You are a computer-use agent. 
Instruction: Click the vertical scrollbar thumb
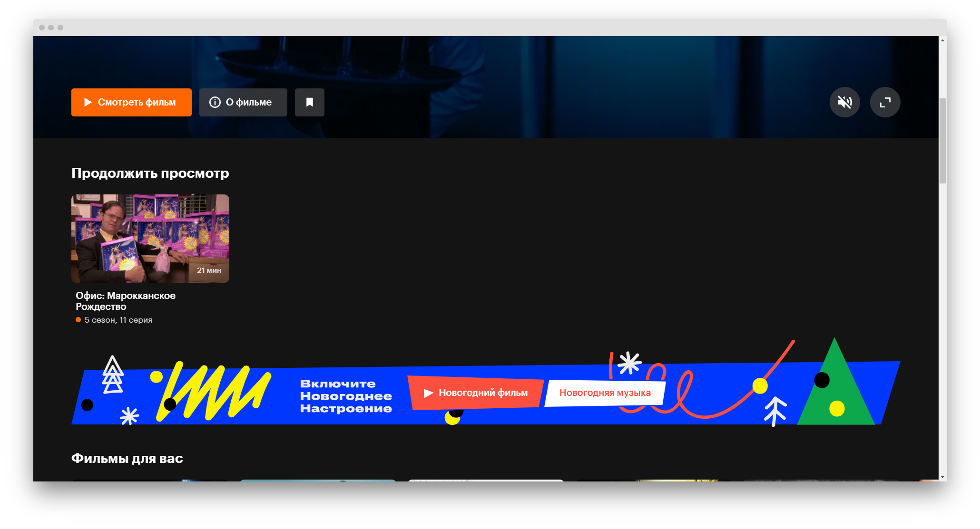[942, 140]
